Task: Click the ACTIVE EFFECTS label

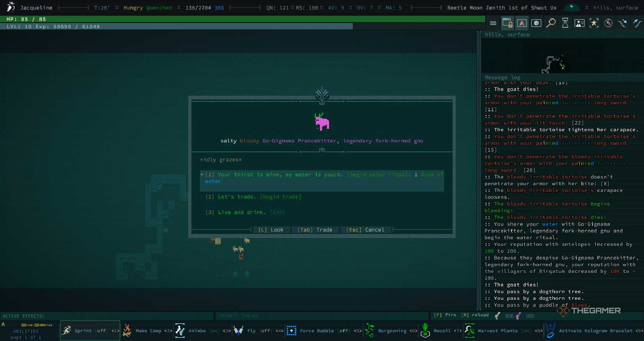Action: (23, 316)
